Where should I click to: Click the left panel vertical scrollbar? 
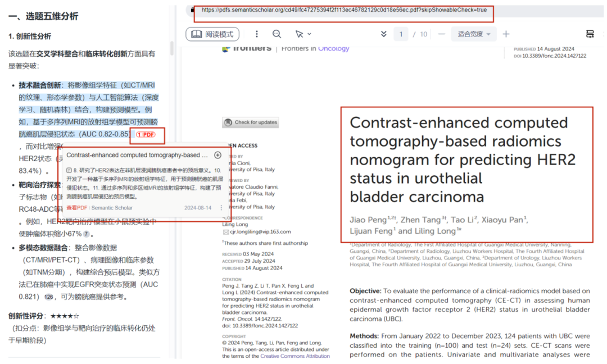172,48
